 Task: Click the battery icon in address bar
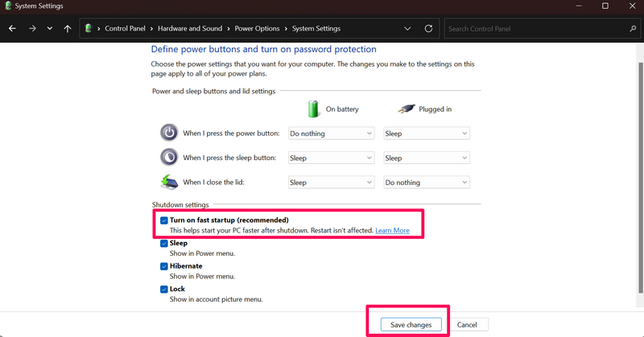coord(89,28)
